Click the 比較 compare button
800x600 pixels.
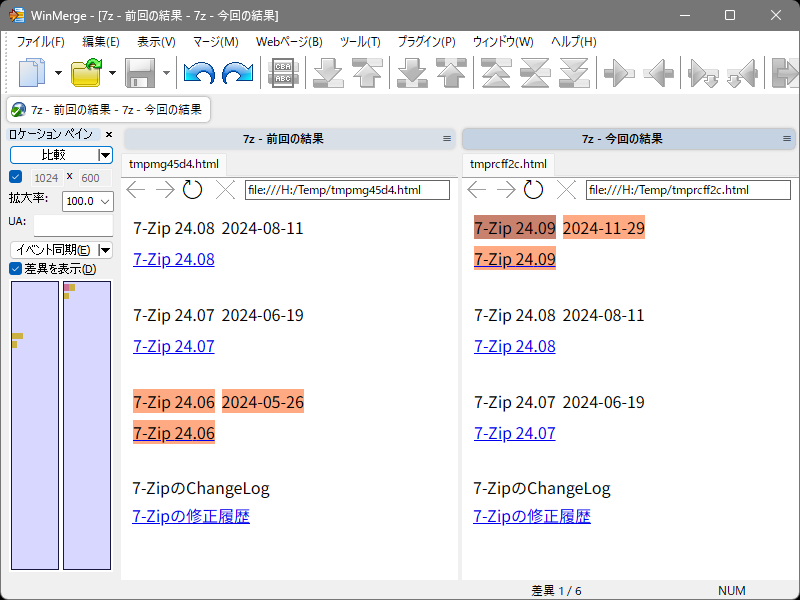[54, 155]
